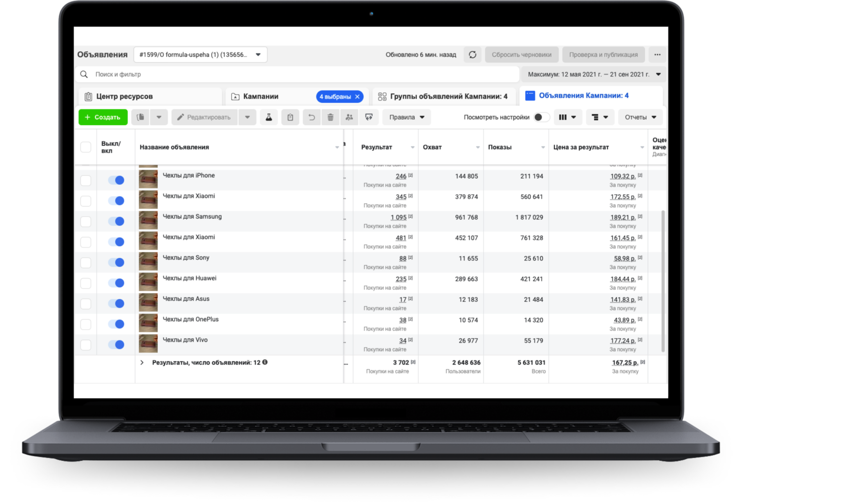
Task: Click the 58,98 р. cost link for Sony
Action: click(625, 258)
